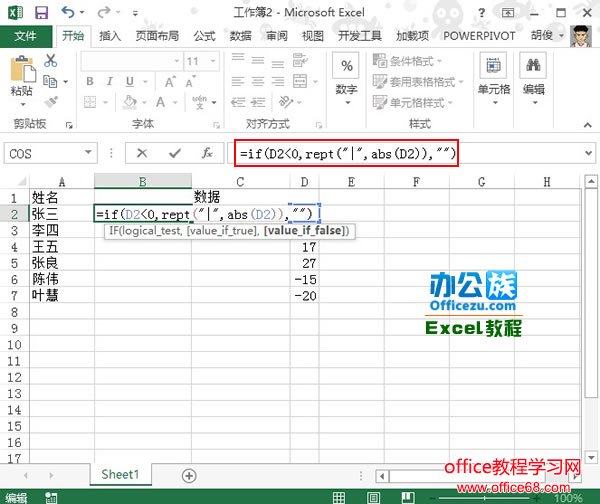Click the decrease indent icon
Screen dimensions: 600x504
238,102
